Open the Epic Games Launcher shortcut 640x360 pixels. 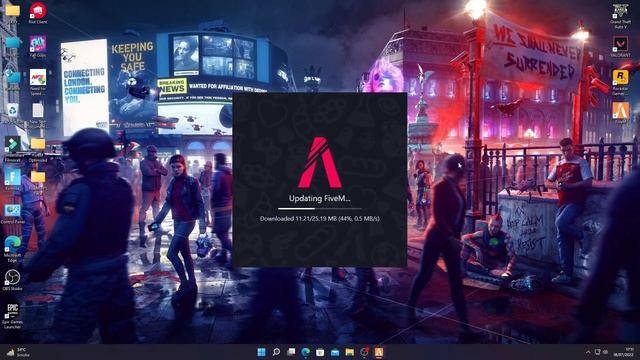pos(12,315)
